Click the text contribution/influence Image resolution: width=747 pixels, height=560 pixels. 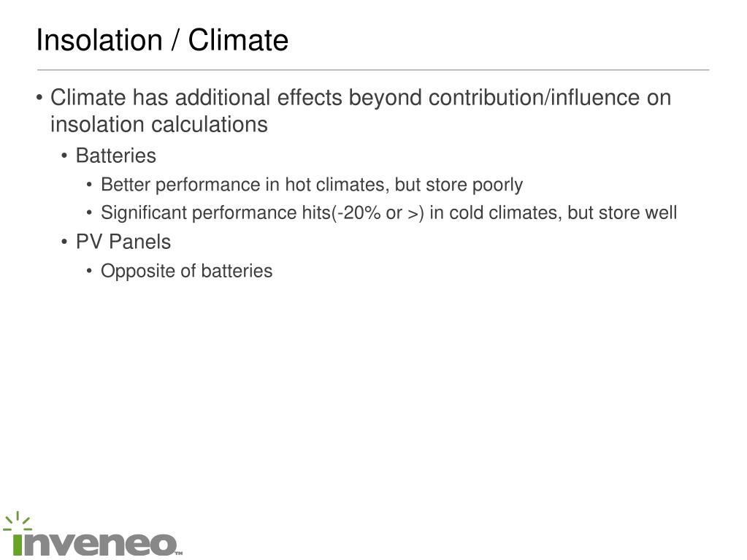(x=535, y=98)
